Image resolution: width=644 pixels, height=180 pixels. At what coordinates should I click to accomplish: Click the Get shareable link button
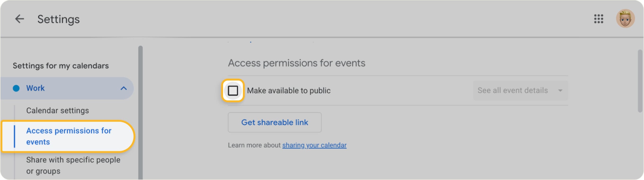pos(274,122)
